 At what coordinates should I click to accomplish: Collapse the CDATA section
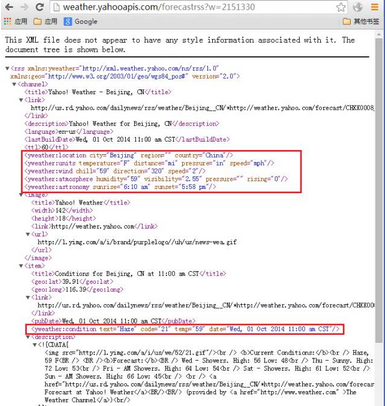[35, 345]
